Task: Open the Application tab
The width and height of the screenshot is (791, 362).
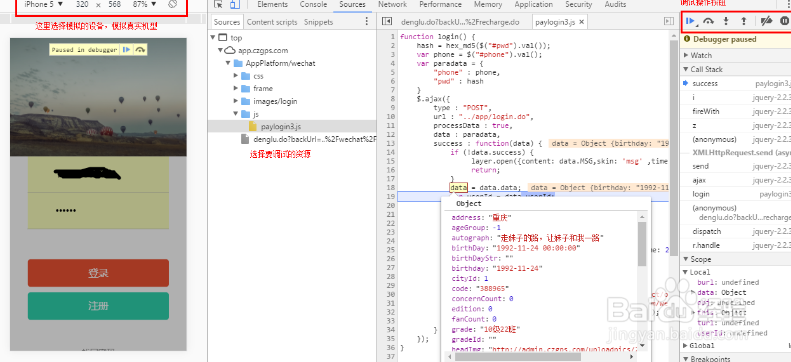Action: pyautogui.click(x=534, y=4)
